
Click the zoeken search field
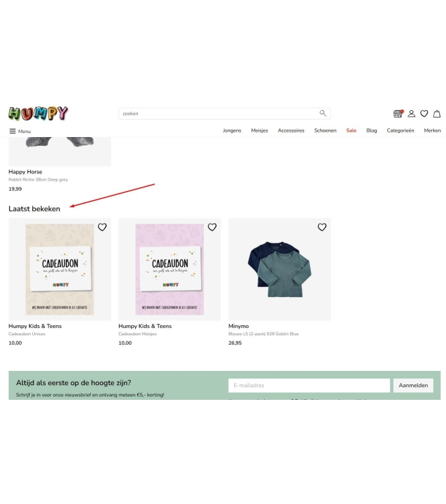tap(224, 114)
